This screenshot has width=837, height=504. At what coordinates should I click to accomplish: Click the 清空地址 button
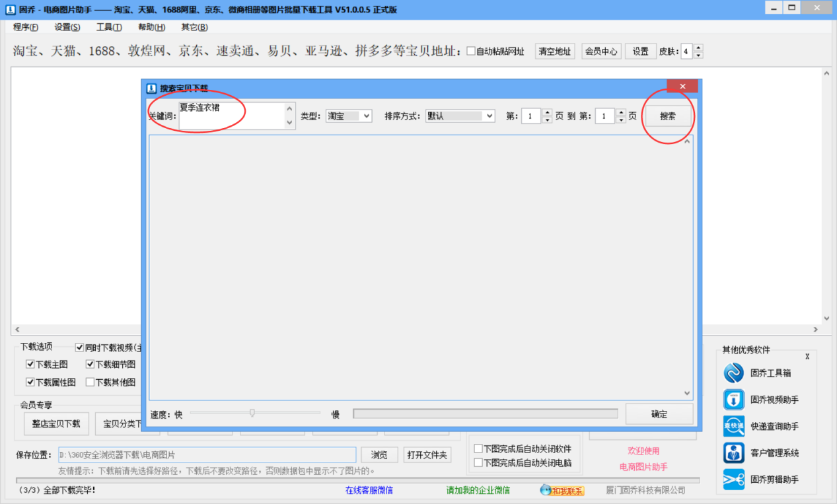pos(555,52)
